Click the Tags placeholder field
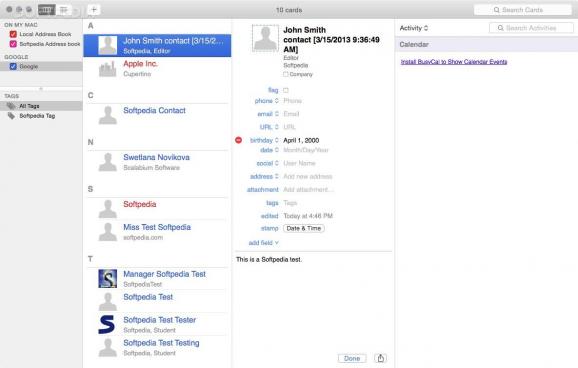This screenshot has width=578, height=368. pyautogui.click(x=290, y=203)
